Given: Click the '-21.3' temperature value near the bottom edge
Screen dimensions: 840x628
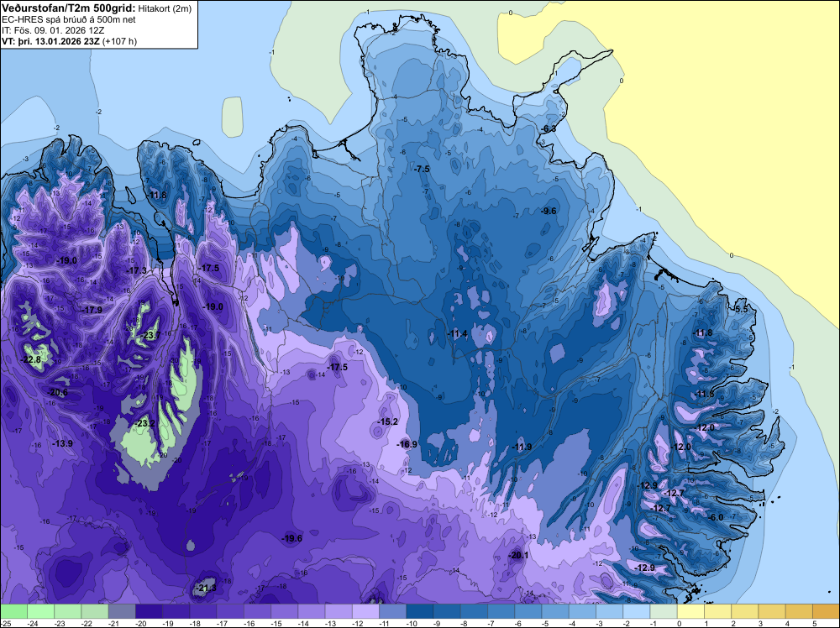Looking at the screenshot, I should click(206, 589).
